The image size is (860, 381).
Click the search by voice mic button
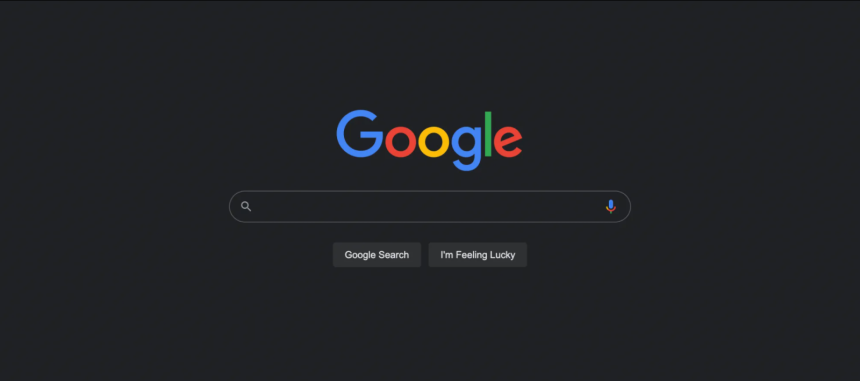[x=610, y=207]
